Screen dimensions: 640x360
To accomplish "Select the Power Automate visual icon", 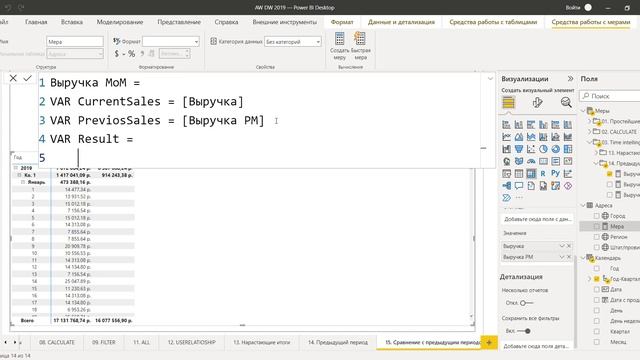I will tap(506, 198).
